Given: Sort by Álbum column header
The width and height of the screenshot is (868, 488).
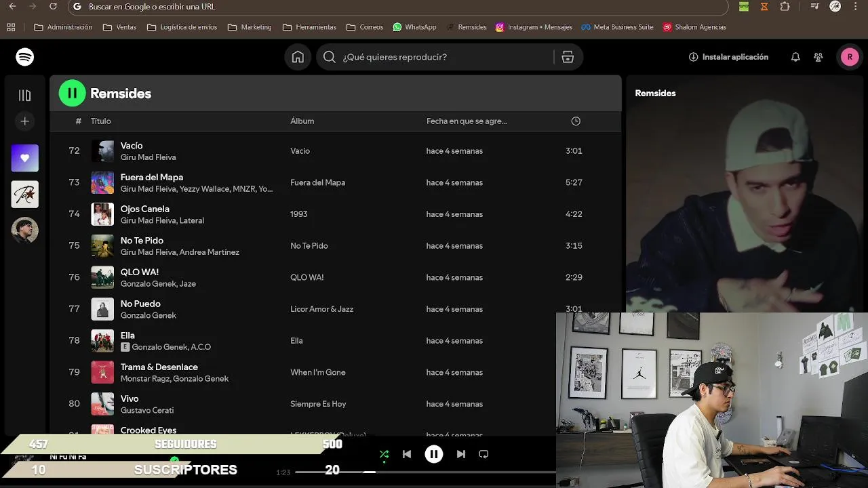Looking at the screenshot, I should 302,121.
